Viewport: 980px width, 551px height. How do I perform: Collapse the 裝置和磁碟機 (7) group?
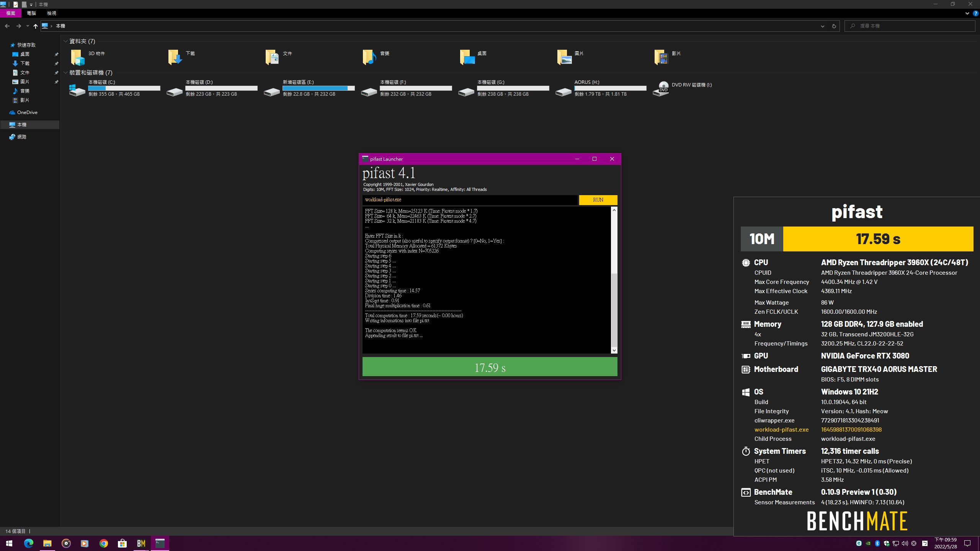click(x=65, y=73)
